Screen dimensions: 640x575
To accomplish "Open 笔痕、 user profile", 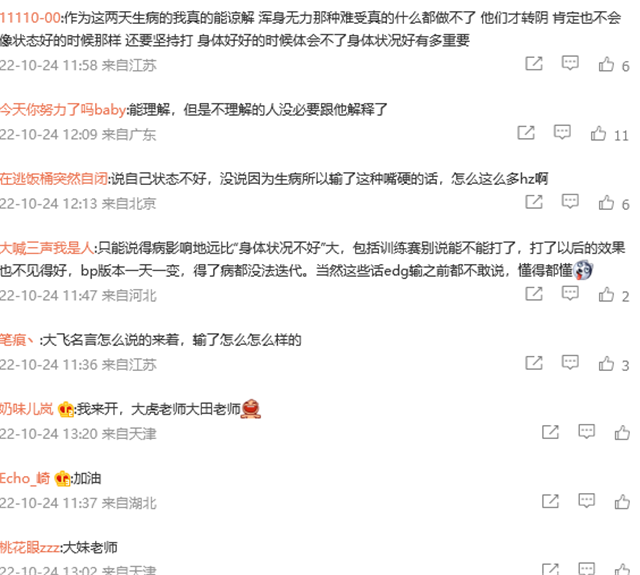I will [17, 340].
